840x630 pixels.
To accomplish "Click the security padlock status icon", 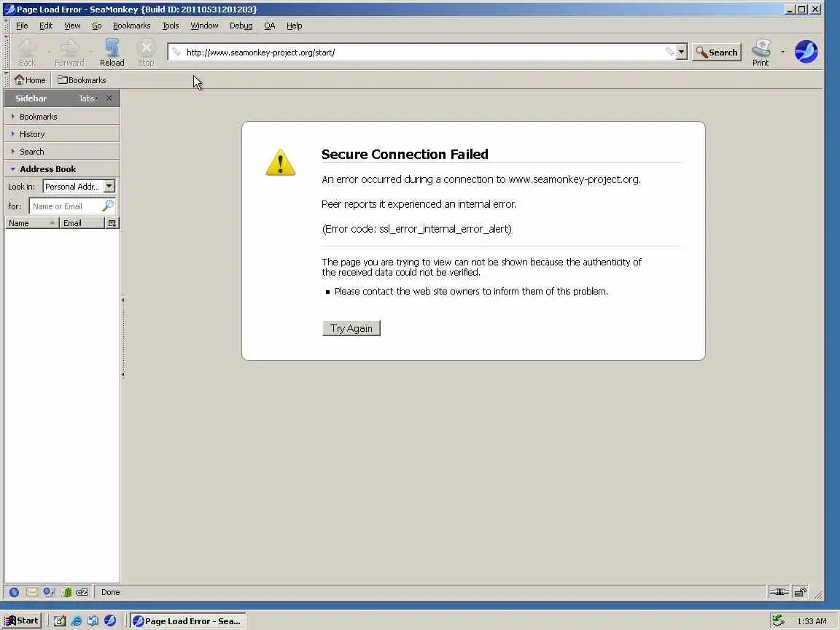I will (x=801, y=592).
